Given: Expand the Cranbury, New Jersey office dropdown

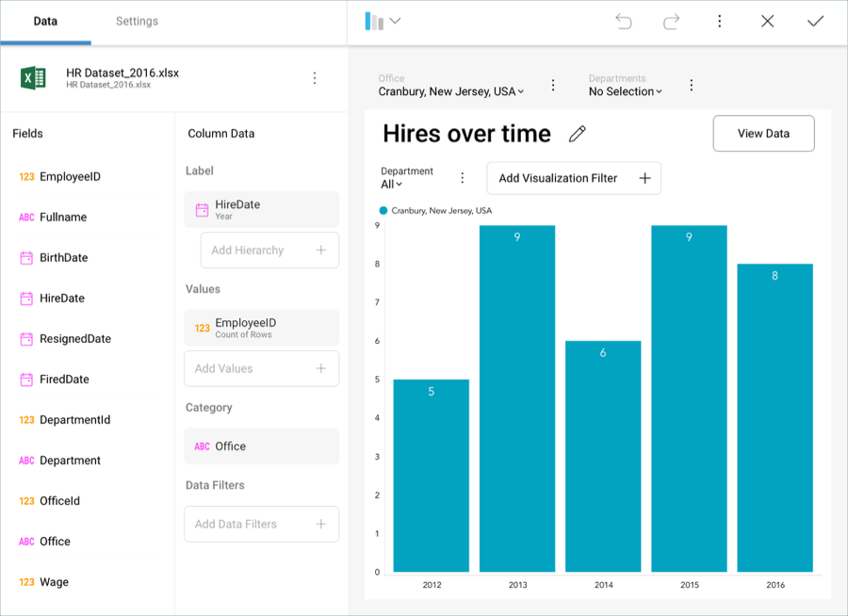Looking at the screenshot, I should [x=451, y=92].
